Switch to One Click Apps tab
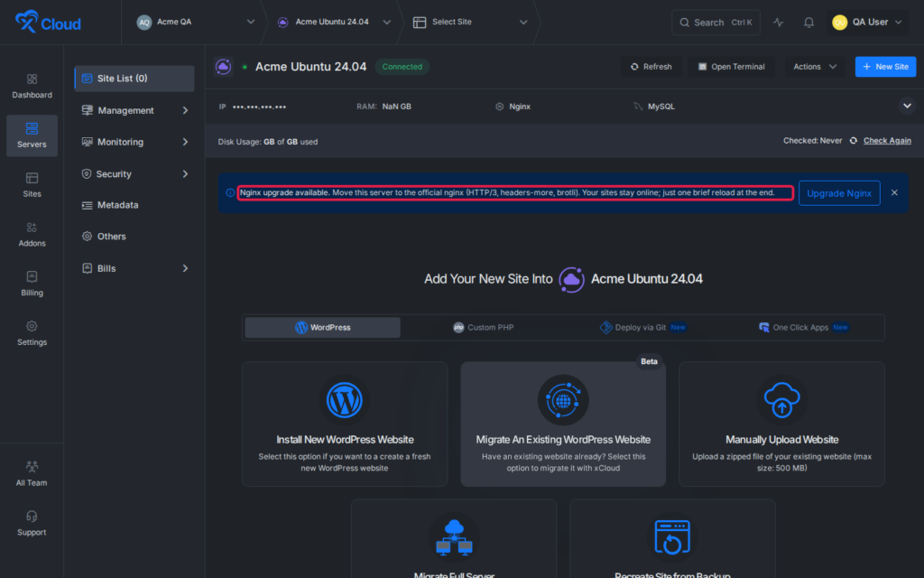The width and height of the screenshot is (924, 578). [x=803, y=327]
